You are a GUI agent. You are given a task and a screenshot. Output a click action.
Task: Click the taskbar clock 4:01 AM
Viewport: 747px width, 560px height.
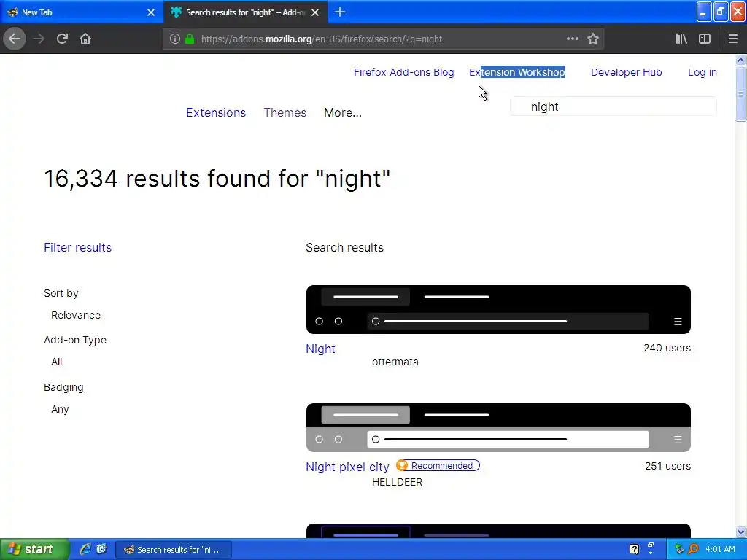click(720, 549)
